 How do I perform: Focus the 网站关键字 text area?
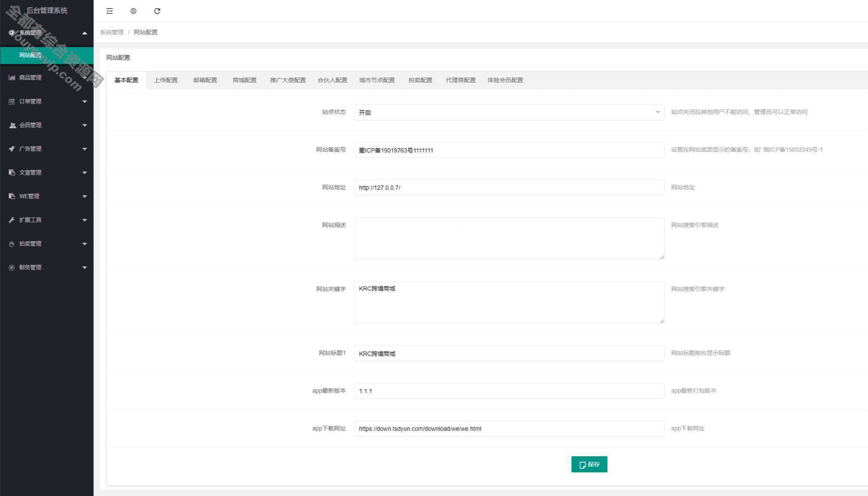click(x=509, y=302)
